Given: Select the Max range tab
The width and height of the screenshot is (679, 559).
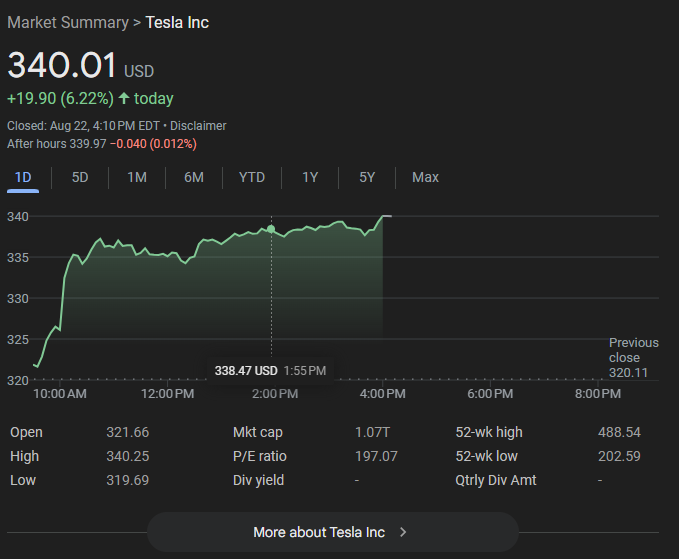Looking at the screenshot, I should pyautogui.click(x=425, y=177).
